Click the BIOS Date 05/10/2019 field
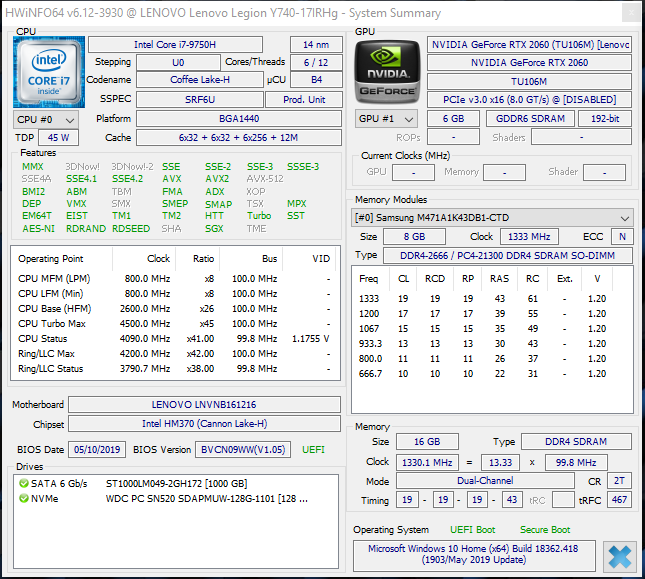Viewport: 645px width, 579px height. [x=97, y=449]
